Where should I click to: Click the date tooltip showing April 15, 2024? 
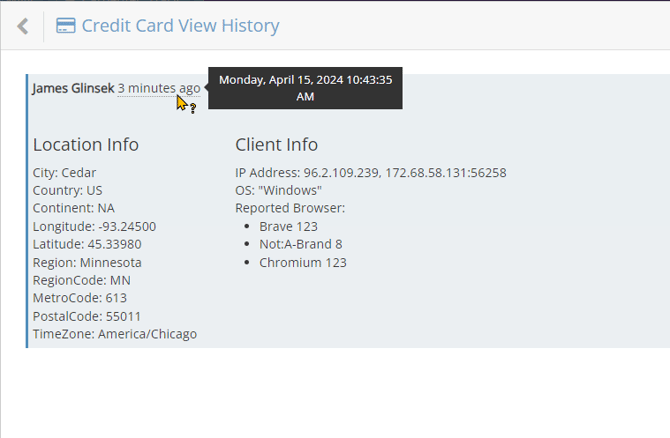pyautogui.click(x=305, y=88)
